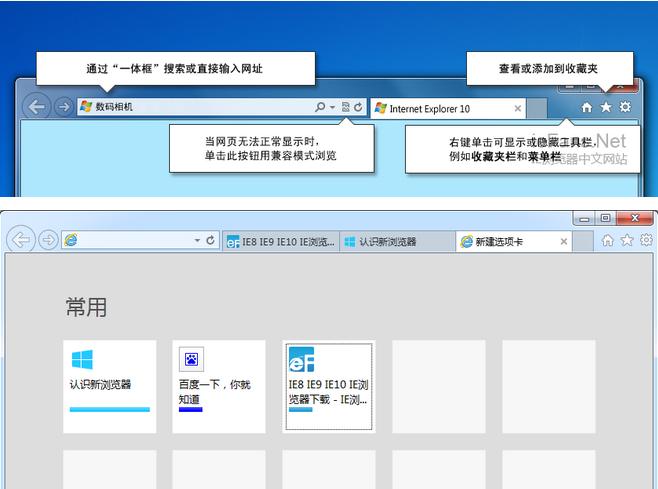Close the 新建选项卡 tab
Viewport: 658px width, 489px height.
(x=564, y=242)
